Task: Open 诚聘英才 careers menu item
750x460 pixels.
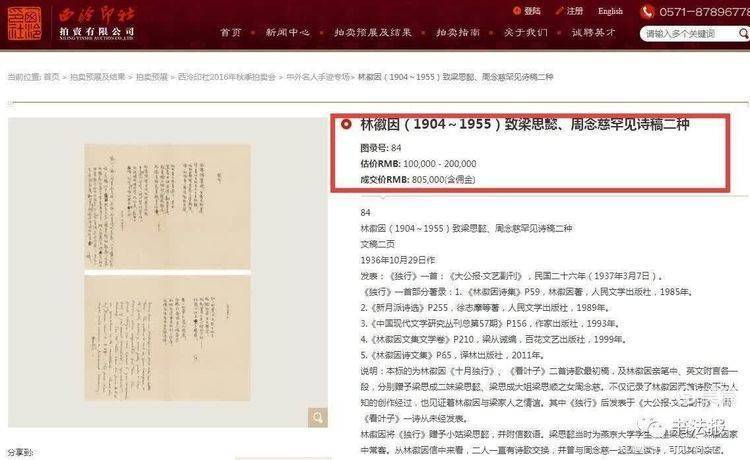Action: 593,33
